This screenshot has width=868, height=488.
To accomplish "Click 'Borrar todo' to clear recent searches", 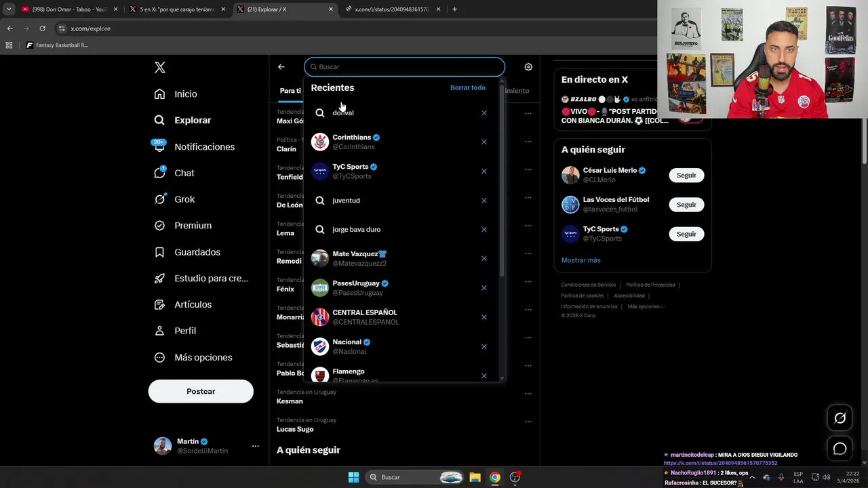I will coord(468,87).
